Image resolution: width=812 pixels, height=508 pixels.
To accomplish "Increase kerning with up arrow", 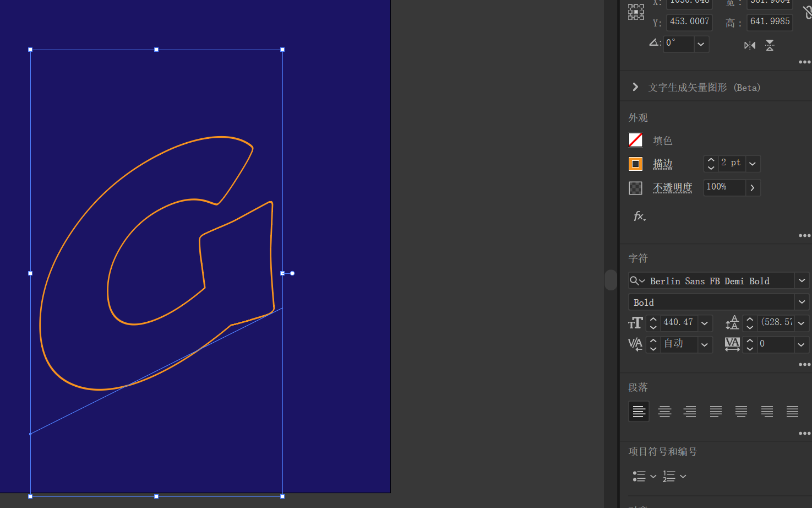I will (x=653, y=341).
